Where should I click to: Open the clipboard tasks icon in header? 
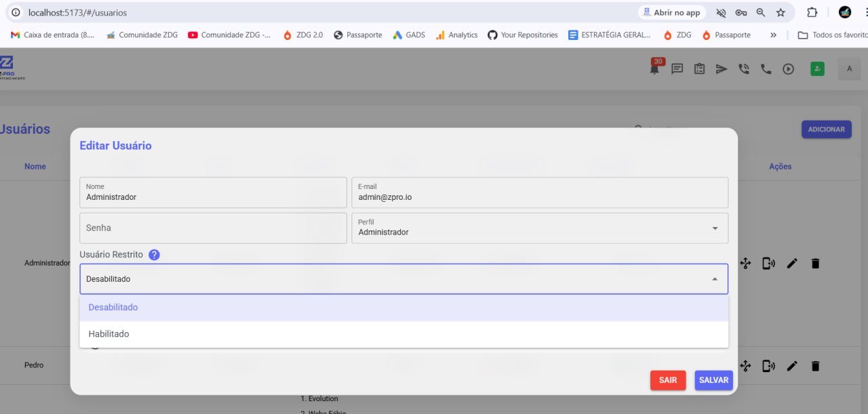(x=699, y=68)
